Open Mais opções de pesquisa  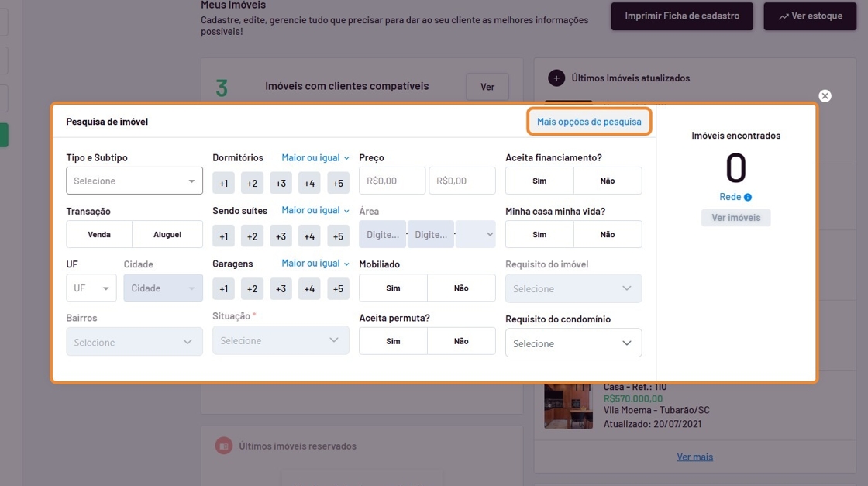click(589, 122)
